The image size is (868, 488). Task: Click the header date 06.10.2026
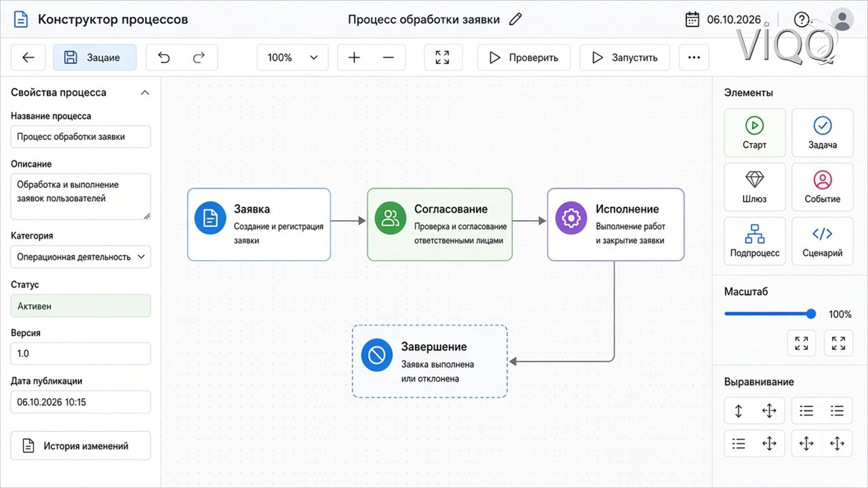(x=734, y=19)
